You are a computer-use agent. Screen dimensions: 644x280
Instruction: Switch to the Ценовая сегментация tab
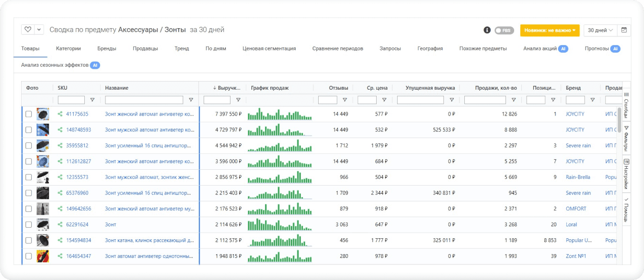point(269,48)
